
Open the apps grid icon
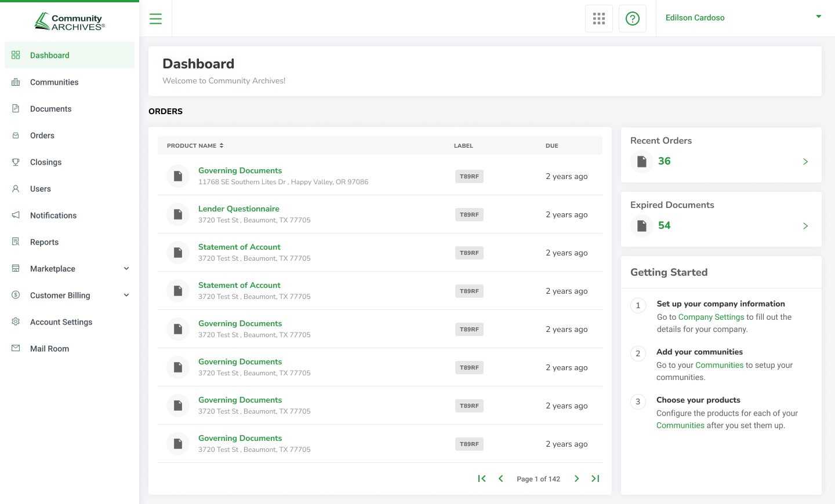[599, 19]
